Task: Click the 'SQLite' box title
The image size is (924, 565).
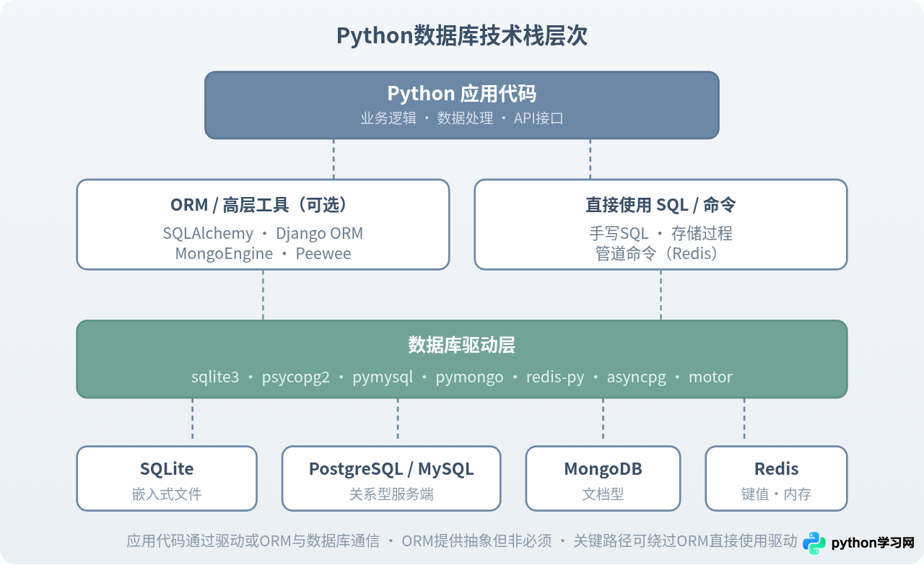Action: click(x=167, y=469)
